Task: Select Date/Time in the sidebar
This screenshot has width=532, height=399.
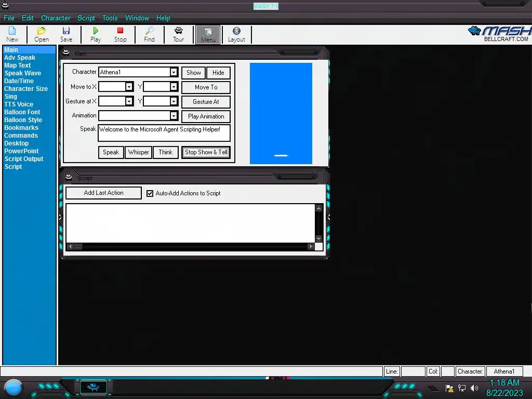Action: coord(19,81)
